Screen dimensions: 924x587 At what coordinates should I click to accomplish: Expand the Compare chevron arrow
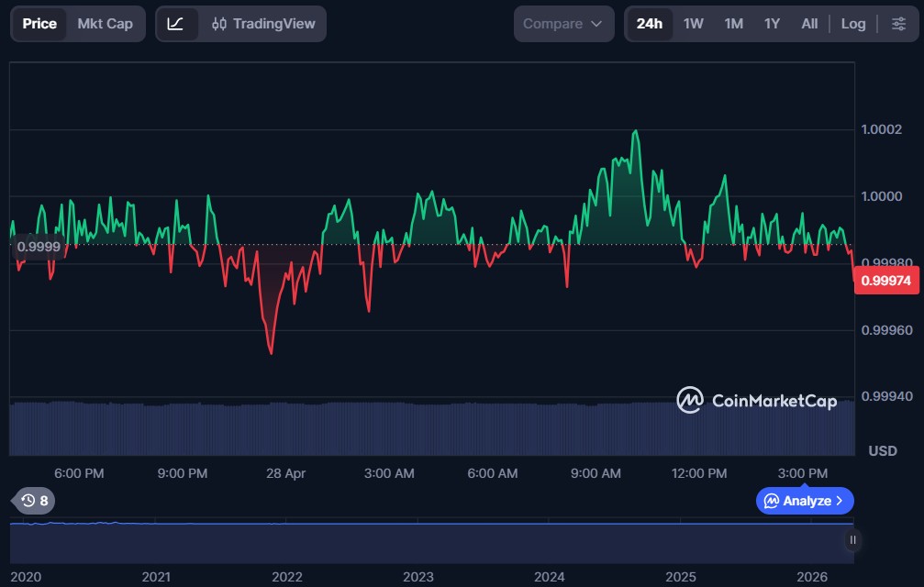click(x=596, y=24)
